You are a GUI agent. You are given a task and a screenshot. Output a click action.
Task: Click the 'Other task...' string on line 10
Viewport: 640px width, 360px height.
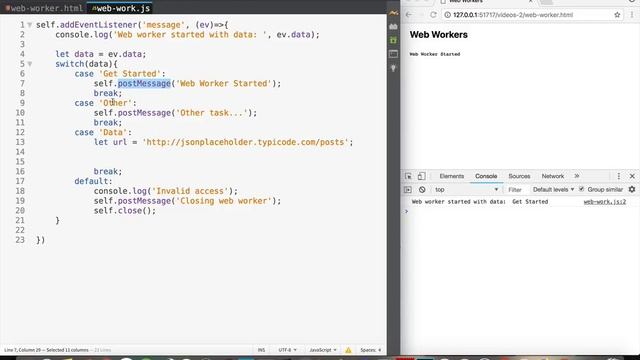click(211, 113)
